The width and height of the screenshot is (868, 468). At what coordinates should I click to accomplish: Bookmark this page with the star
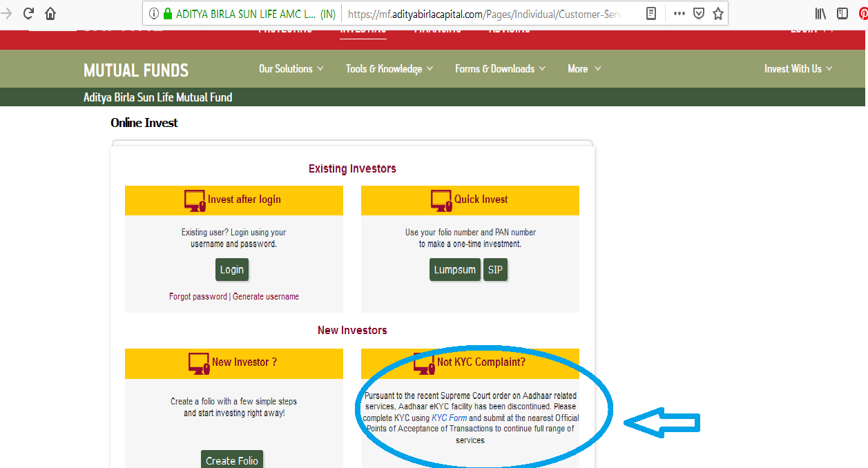pos(718,13)
